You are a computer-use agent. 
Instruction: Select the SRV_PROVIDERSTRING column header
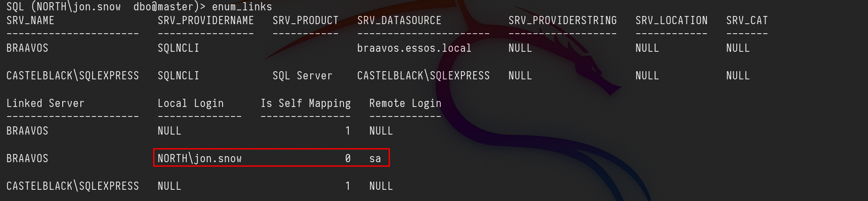(x=563, y=21)
